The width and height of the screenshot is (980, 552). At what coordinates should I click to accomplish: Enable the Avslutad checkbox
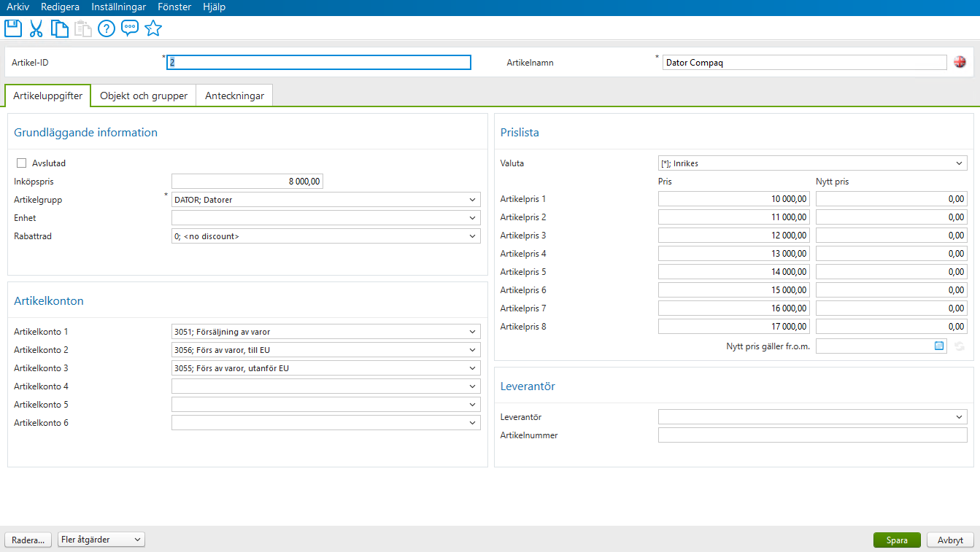pos(21,163)
